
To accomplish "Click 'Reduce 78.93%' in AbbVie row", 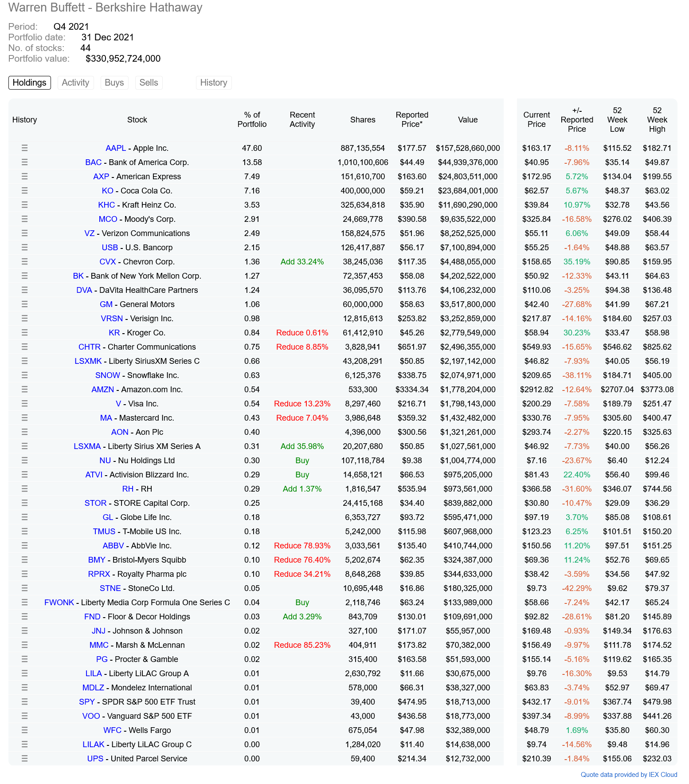I will 302,546.
